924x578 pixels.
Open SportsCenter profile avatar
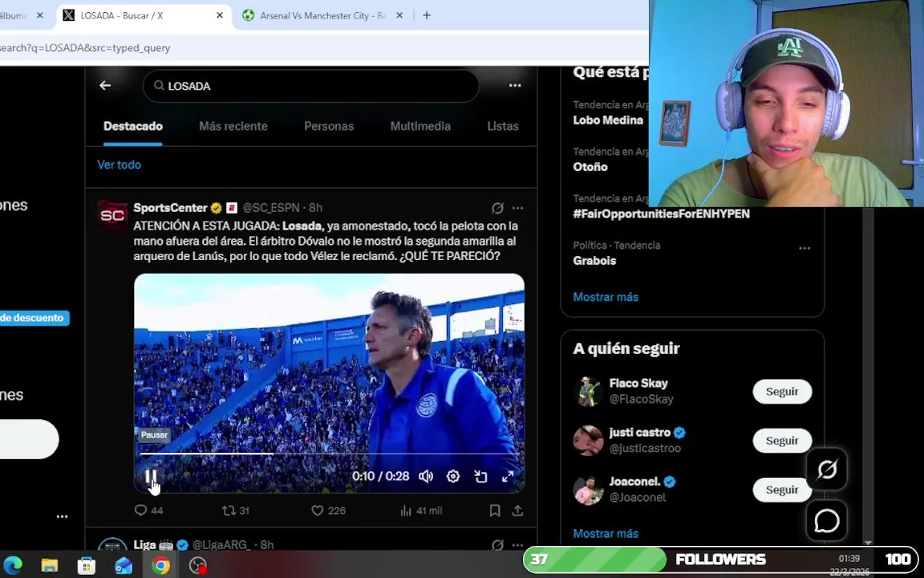pos(112,215)
